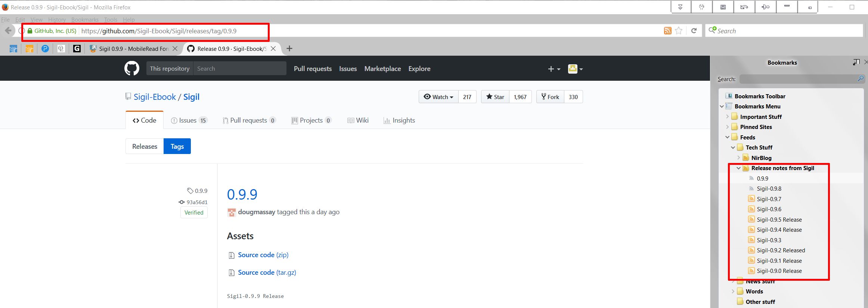Download Source code (tar.gz)
The width and height of the screenshot is (868, 308).
click(267, 272)
